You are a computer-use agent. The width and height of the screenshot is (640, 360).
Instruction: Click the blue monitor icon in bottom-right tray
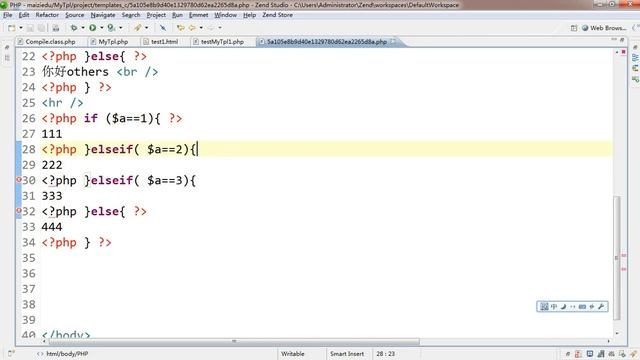(590, 354)
